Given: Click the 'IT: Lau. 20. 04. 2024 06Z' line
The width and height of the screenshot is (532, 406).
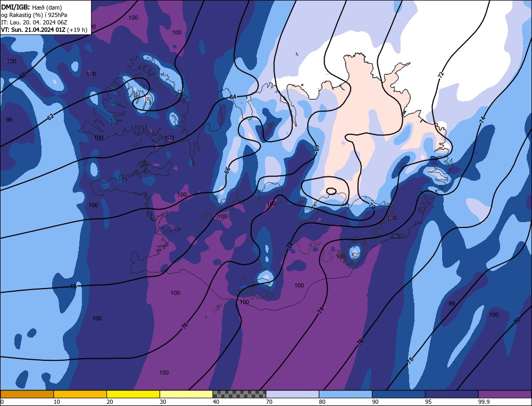Looking at the screenshot, I should pyautogui.click(x=34, y=22).
